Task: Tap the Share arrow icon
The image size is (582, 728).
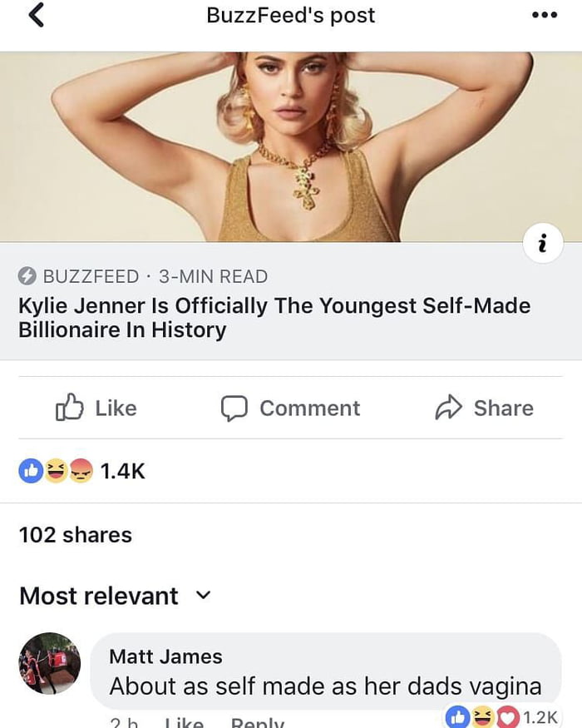Action: click(x=449, y=408)
